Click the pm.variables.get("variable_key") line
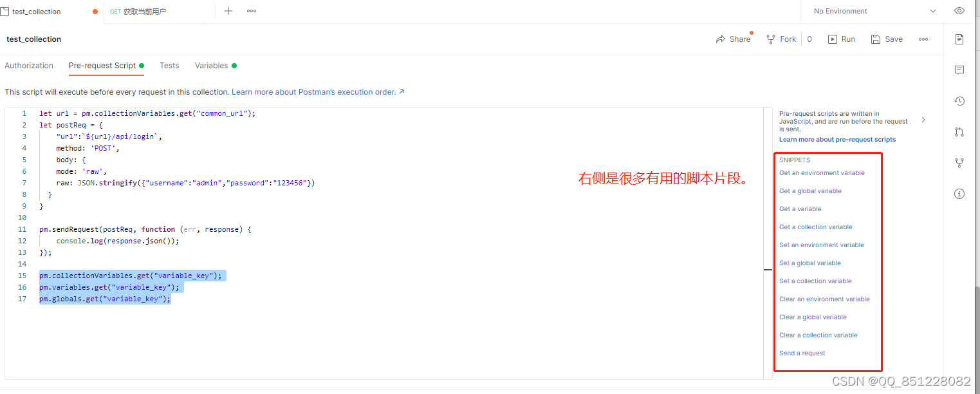The height and width of the screenshot is (394, 980). (109, 287)
